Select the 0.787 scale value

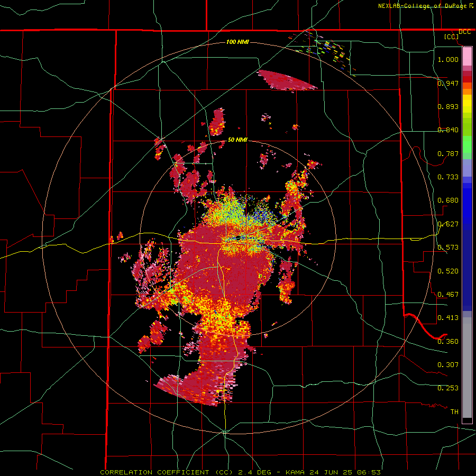click(448, 153)
